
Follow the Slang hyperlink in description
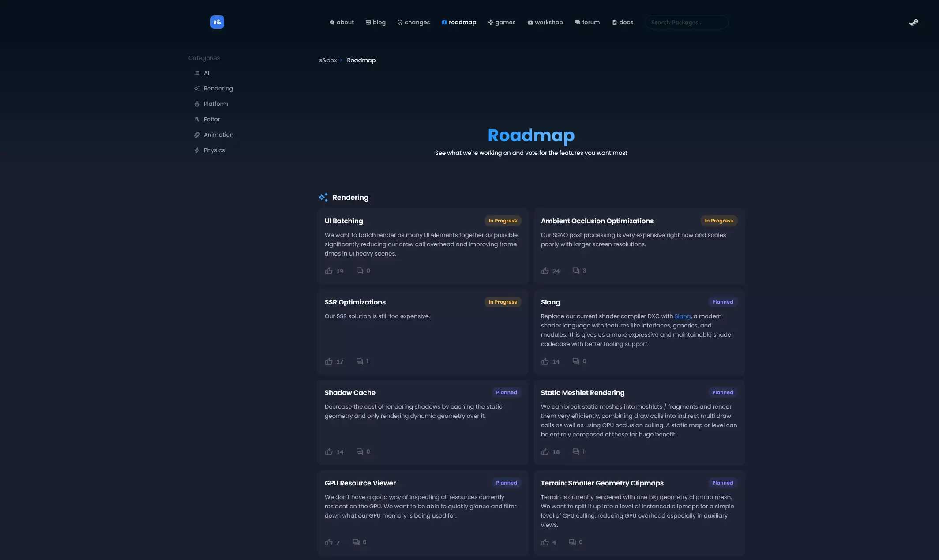click(682, 316)
